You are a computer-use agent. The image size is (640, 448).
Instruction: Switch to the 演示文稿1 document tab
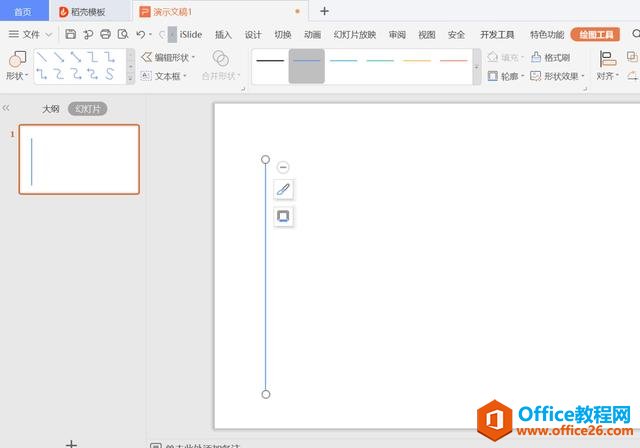pos(220,11)
